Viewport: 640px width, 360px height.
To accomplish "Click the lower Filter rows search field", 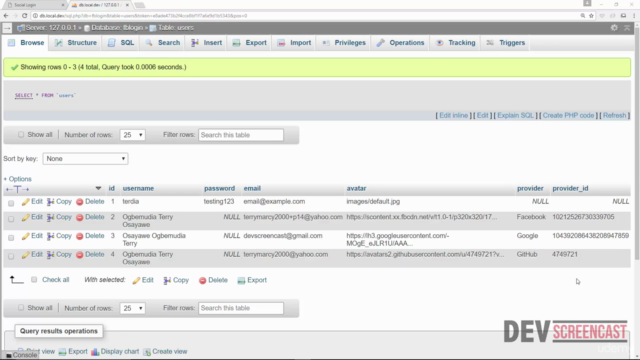I will [241, 308].
